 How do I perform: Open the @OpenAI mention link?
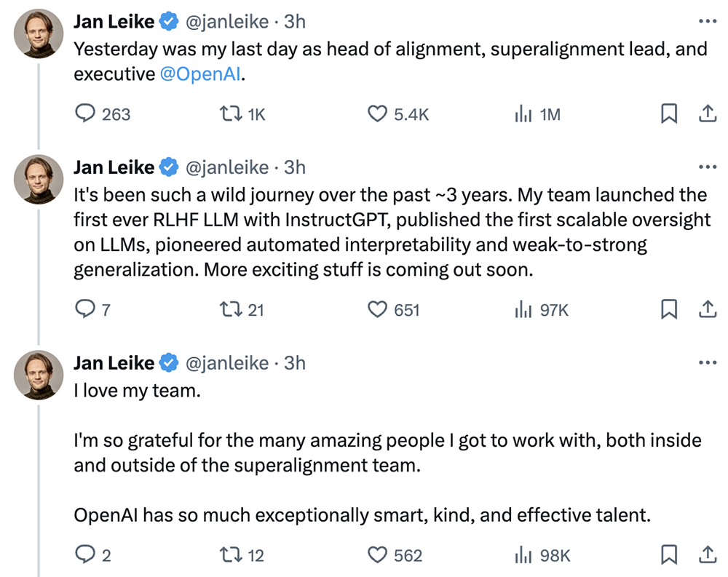click(199, 74)
